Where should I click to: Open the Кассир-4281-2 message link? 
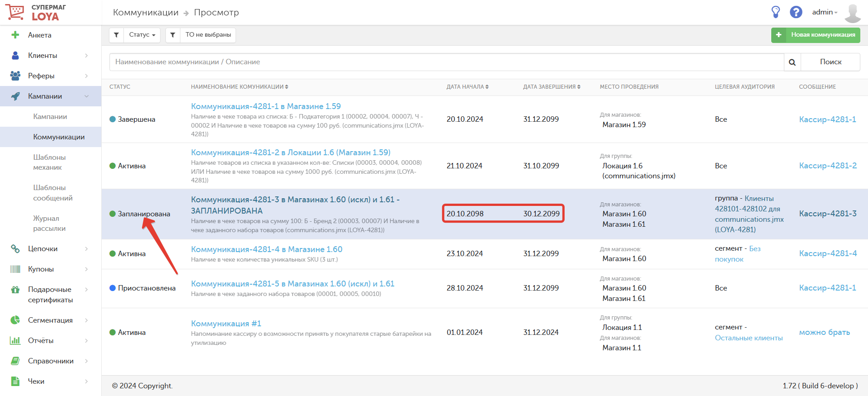828,166
